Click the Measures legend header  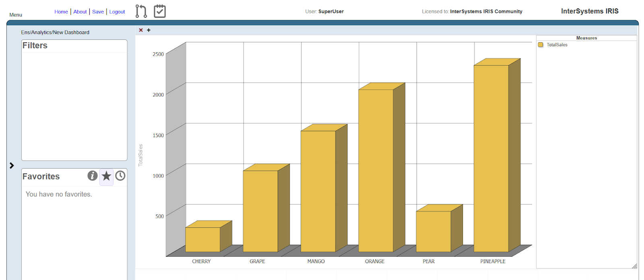coord(586,38)
